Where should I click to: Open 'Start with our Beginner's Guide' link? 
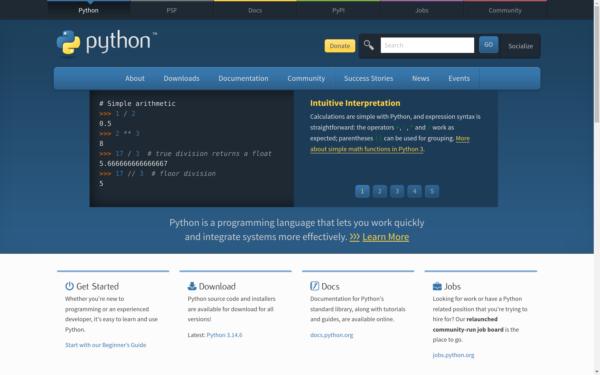(x=106, y=345)
